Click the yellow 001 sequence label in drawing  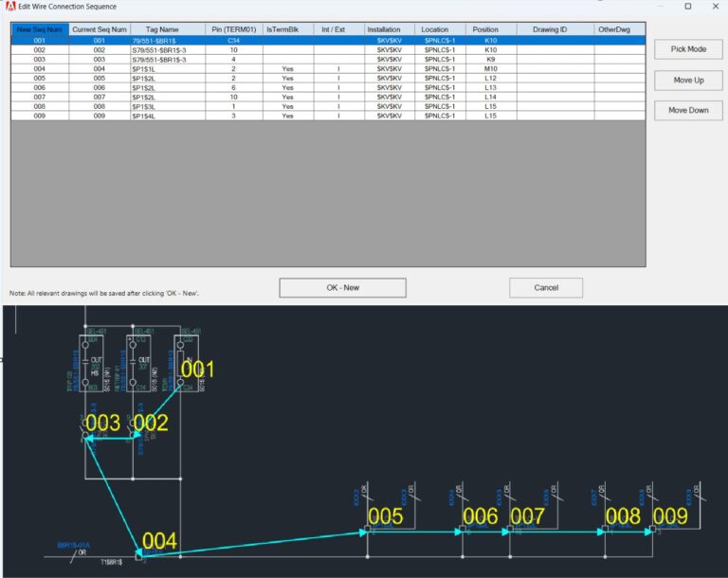point(197,369)
